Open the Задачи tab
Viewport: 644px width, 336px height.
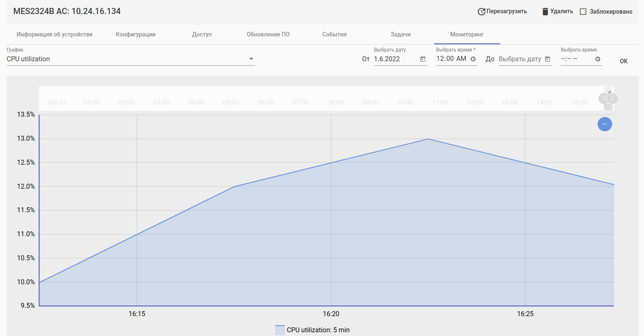point(401,34)
